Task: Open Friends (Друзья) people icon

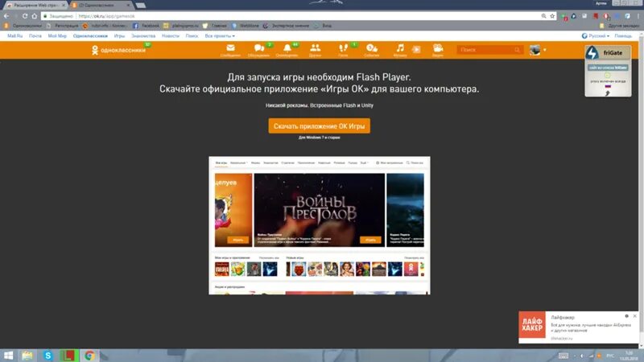Action: point(315,50)
